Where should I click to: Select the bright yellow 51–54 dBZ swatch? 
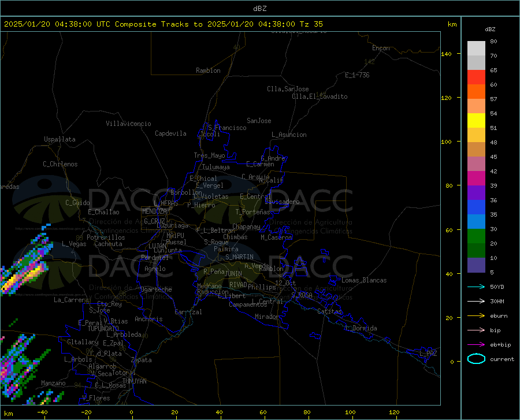point(476,121)
